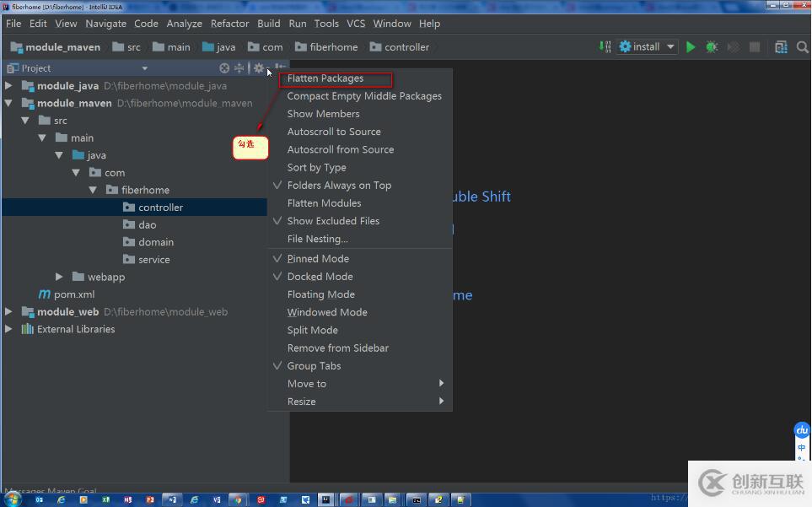Viewport: 812px width, 507px height.
Task: Click the Project panel gear settings icon
Action: [259, 68]
